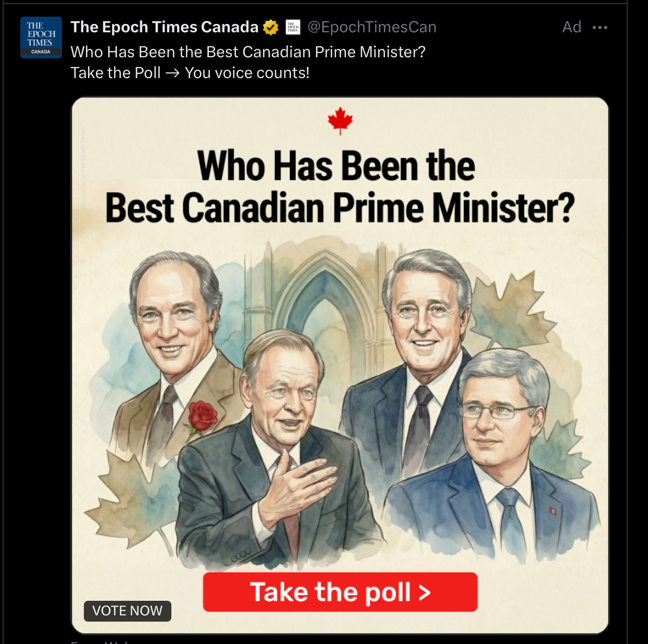The width and height of the screenshot is (648, 644).
Task: Click the 'Take the Poll → You voice counts!' line
Action: (190, 73)
